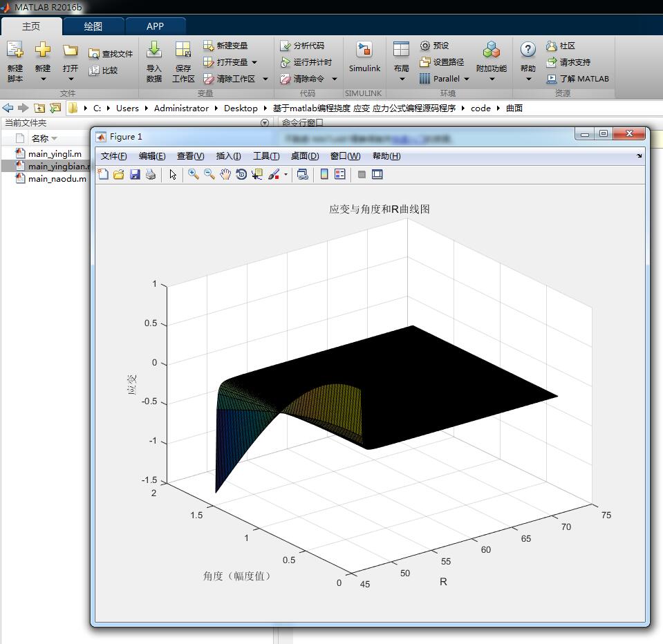
Task: Expand the Clear Workspace (清除工作区) dropdown
Action: pyautogui.click(x=265, y=79)
